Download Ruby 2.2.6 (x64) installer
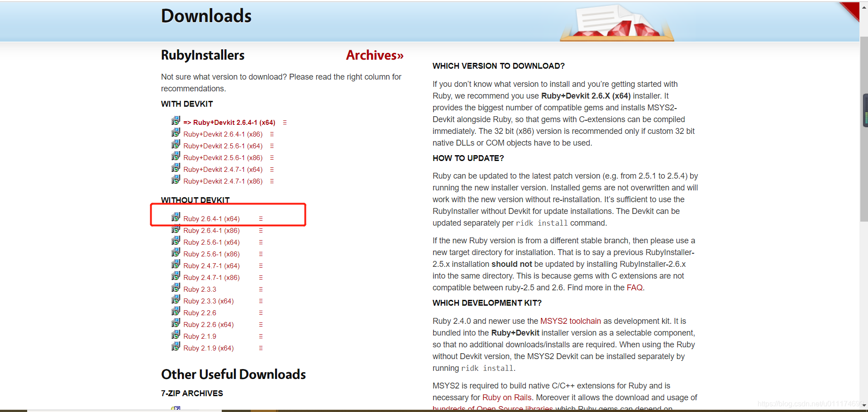Screen dimensions: 868x412 (209, 325)
